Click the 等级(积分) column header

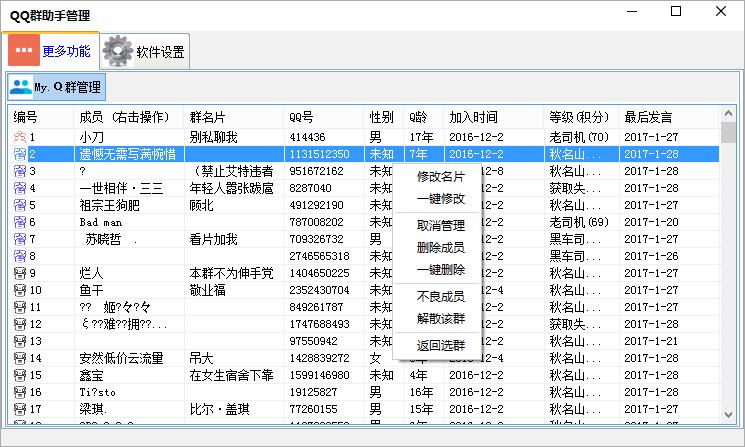[x=581, y=117]
